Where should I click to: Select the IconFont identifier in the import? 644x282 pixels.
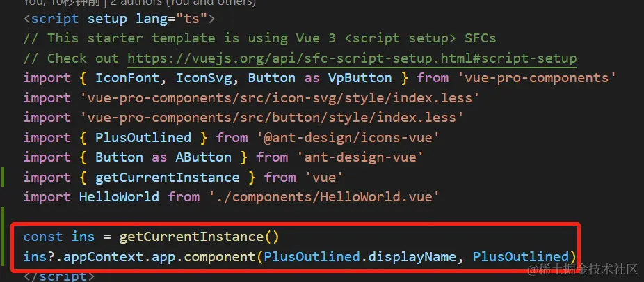127,78
